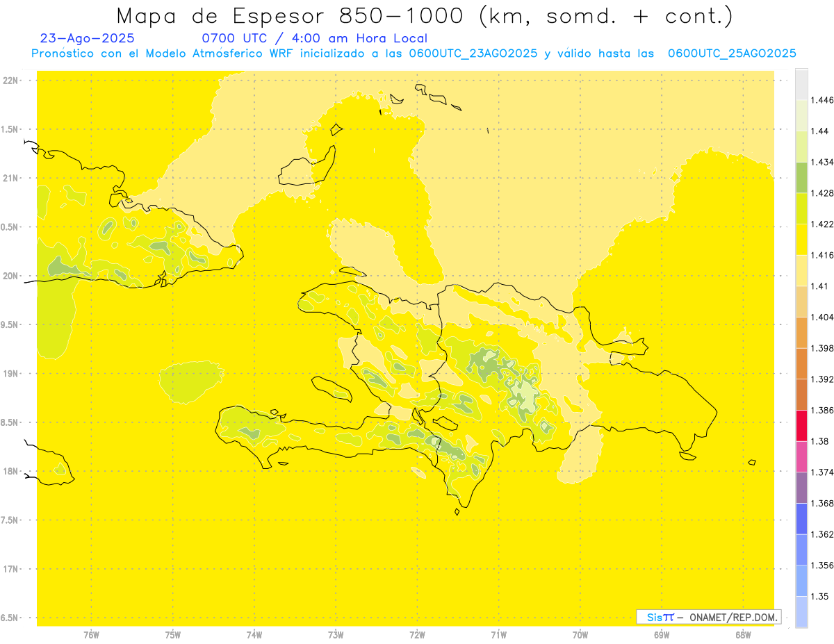
Task: Click the legend value 1.428
Action: [x=821, y=193]
